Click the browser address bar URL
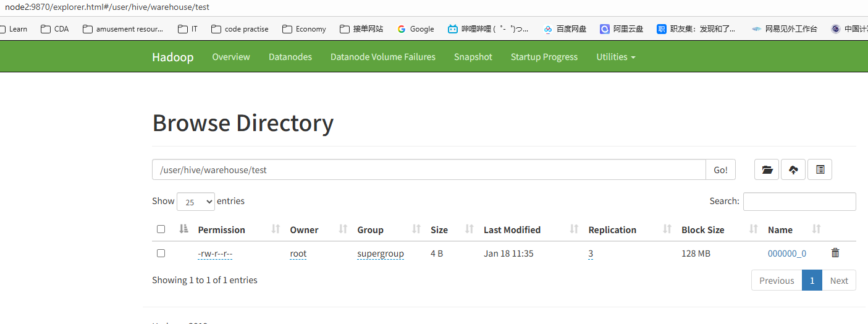Screen dimensions: 868x324 (107, 7)
